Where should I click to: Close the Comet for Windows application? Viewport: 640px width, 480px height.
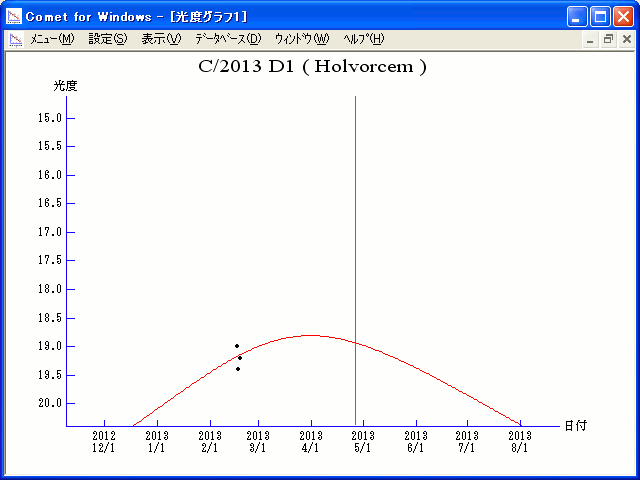pyautogui.click(x=623, y=17)
